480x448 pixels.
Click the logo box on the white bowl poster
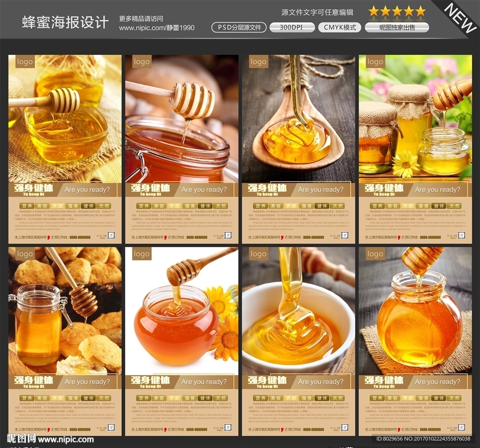(259, 254)
